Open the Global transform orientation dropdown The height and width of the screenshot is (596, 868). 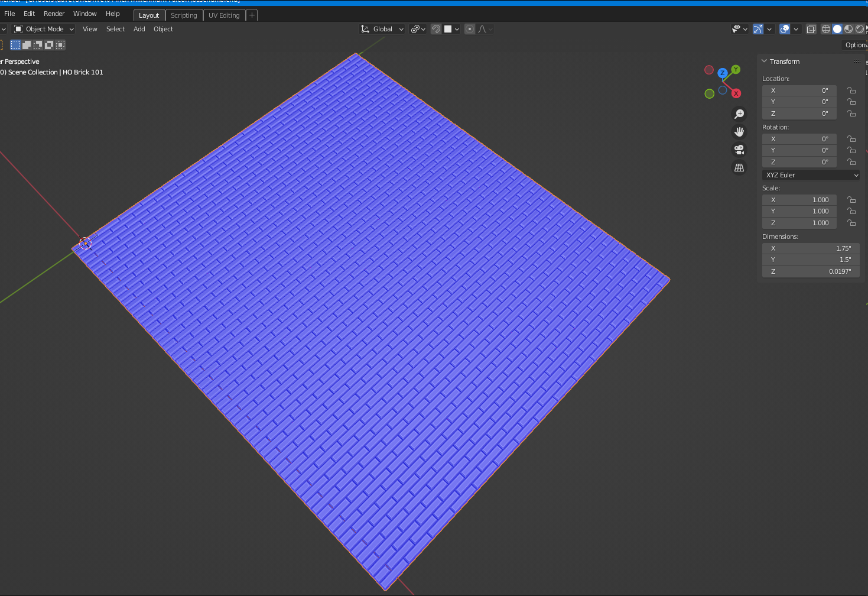click(382, 29)
